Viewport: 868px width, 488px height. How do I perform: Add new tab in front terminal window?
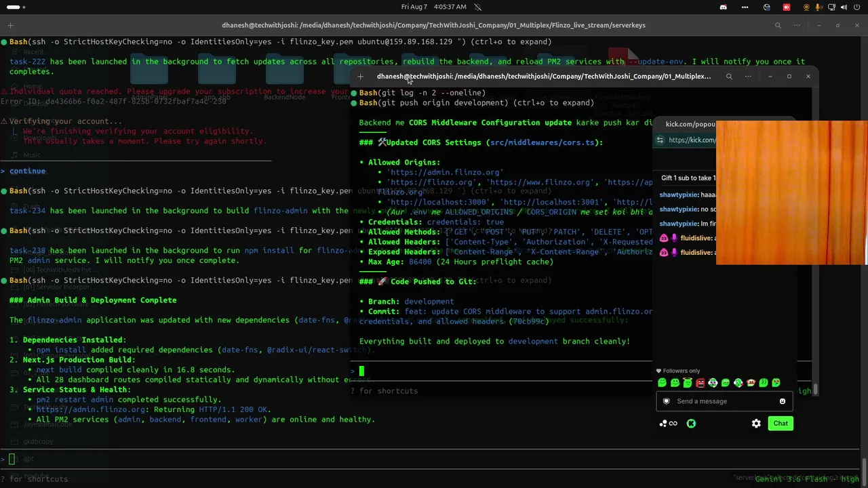click(x=361, y=77)
